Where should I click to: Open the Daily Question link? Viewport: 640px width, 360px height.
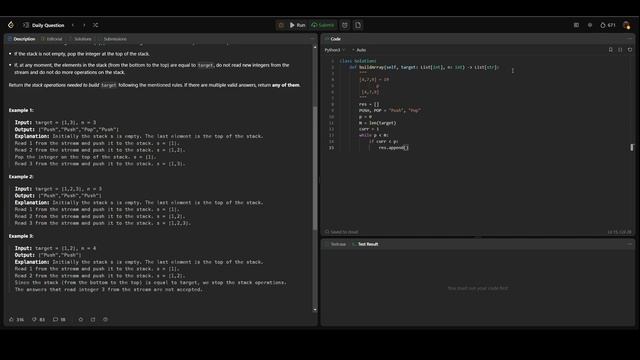click(48, 25)
